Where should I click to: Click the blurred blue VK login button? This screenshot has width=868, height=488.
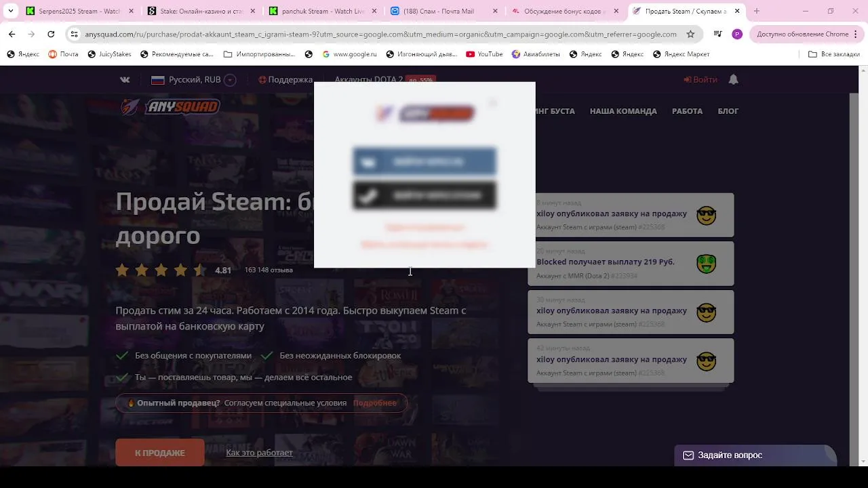coord(425,162)
